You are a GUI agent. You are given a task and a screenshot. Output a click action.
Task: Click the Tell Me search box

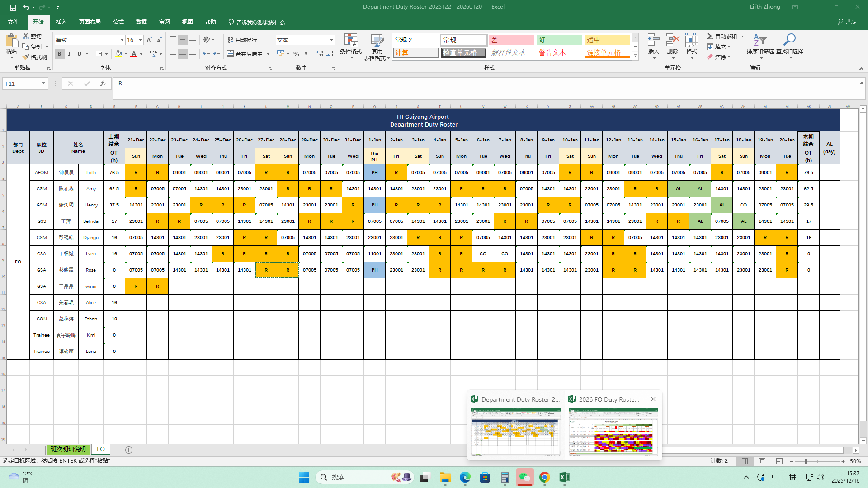[x=257, y=22]
